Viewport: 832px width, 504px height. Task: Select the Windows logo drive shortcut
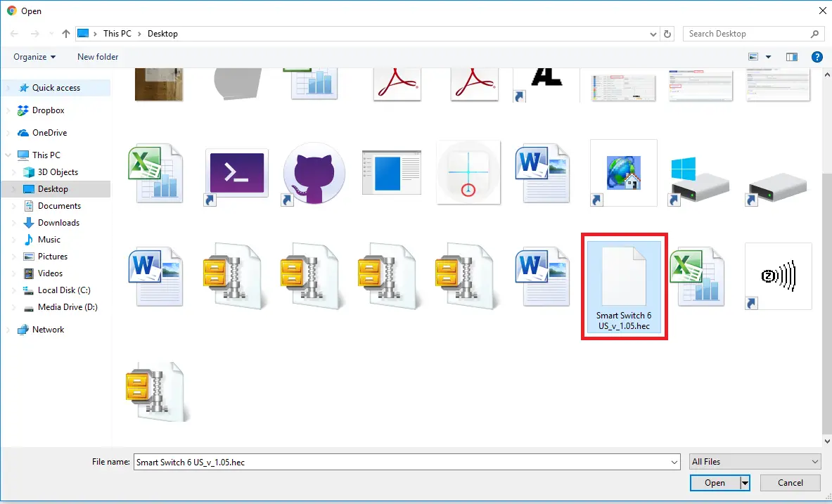pos(699,179)
